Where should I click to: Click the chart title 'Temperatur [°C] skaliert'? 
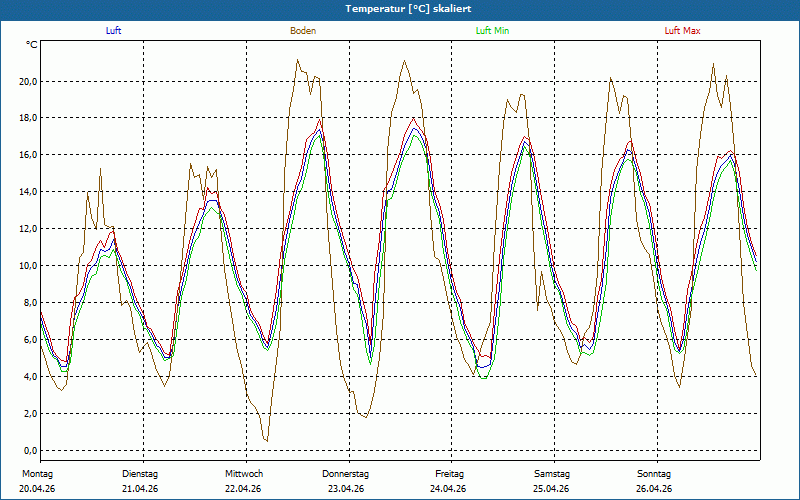[x=408, y=9]
